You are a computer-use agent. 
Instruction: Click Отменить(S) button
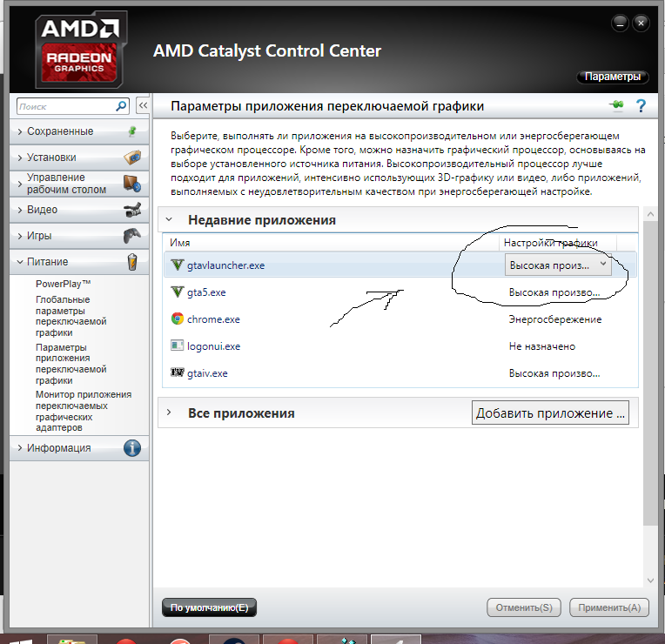[x=524, y=607]
